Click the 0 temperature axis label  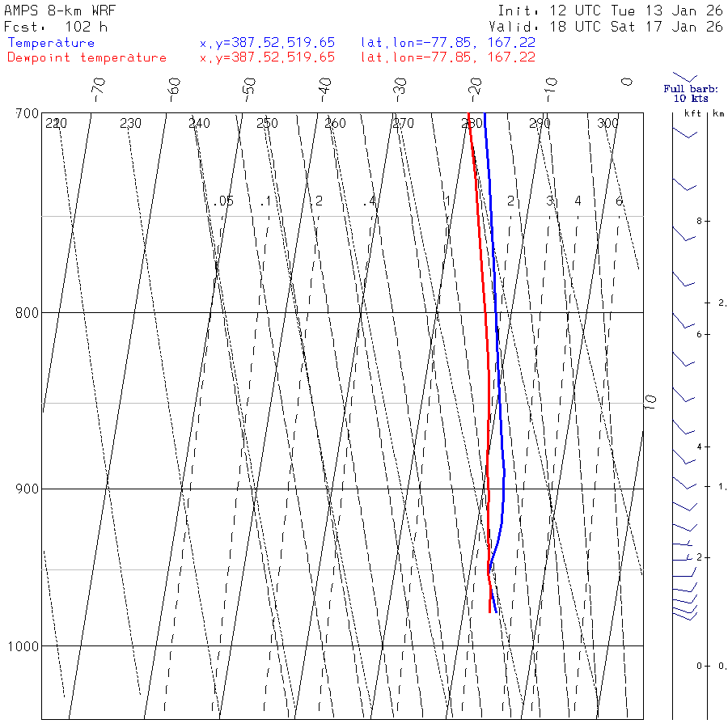click(x=627, y=82)
